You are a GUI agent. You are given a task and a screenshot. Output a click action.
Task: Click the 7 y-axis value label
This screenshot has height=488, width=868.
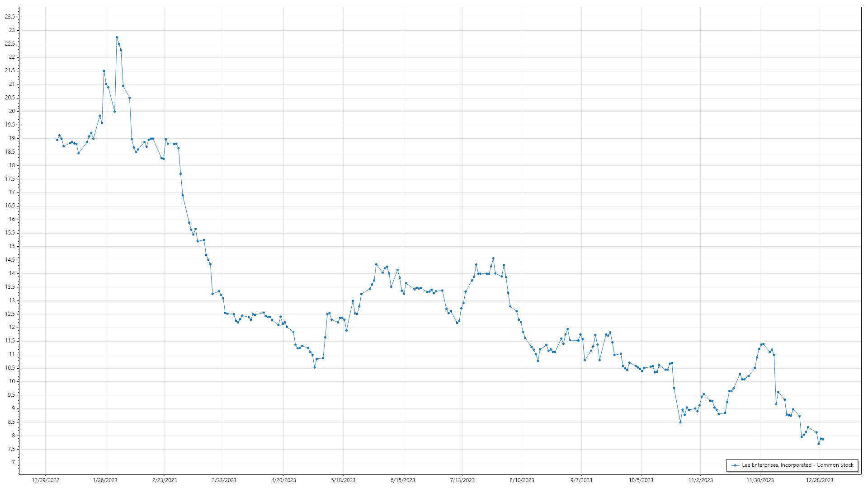[13, 462]
